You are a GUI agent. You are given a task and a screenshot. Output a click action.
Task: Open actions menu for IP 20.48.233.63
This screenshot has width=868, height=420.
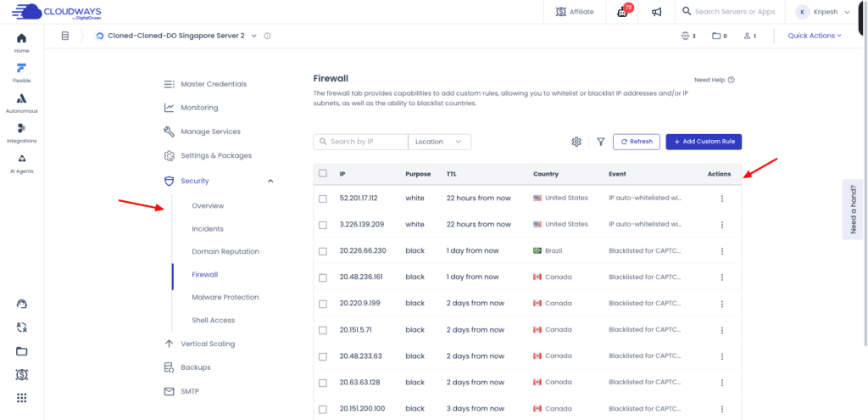pyautogui.click(x=722, y=356)
